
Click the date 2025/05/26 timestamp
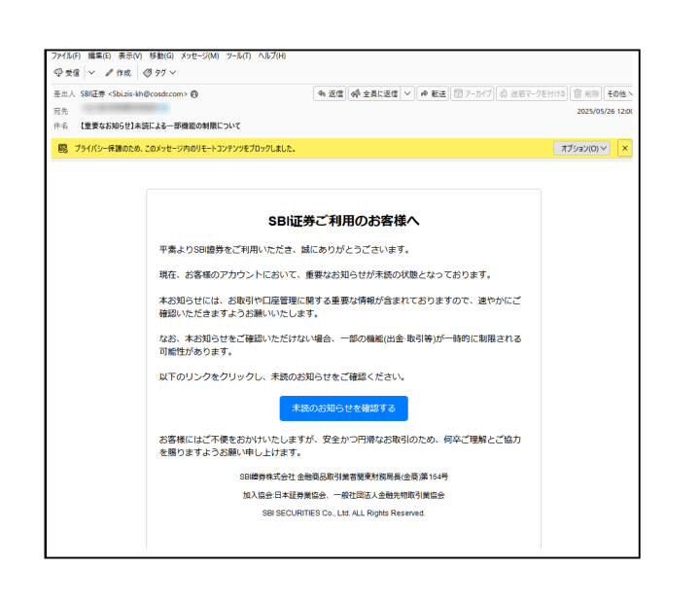tap(605, 111)
